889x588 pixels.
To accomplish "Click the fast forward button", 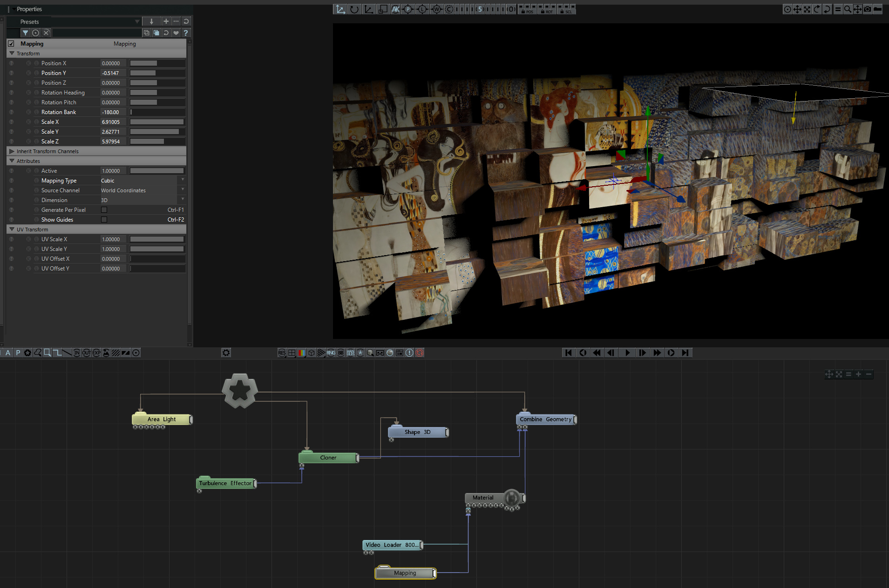I will [x=657, y=353].
